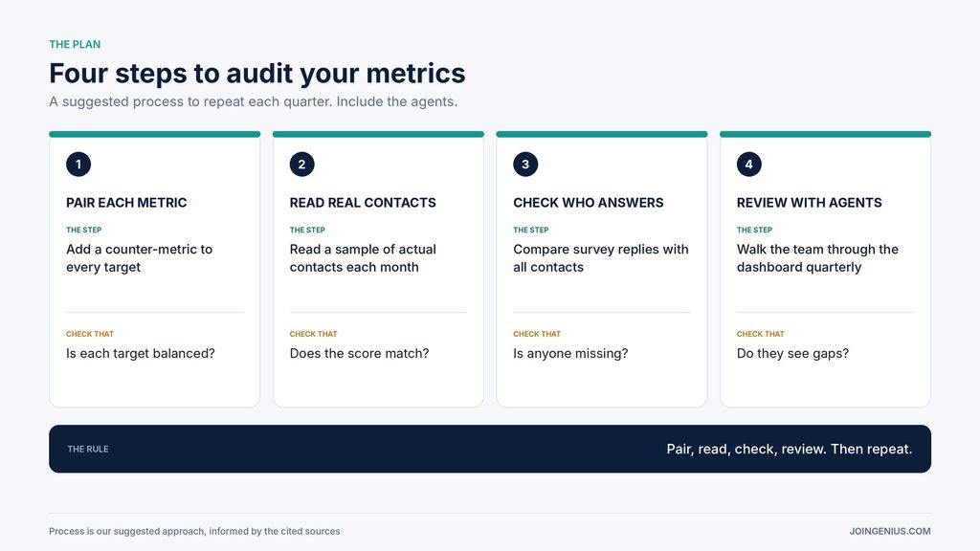This screenshot has height=551, width=980.
Task: Click the "REVIEW WITH AGENTS" card title
Action: click(x=810, y=203)
